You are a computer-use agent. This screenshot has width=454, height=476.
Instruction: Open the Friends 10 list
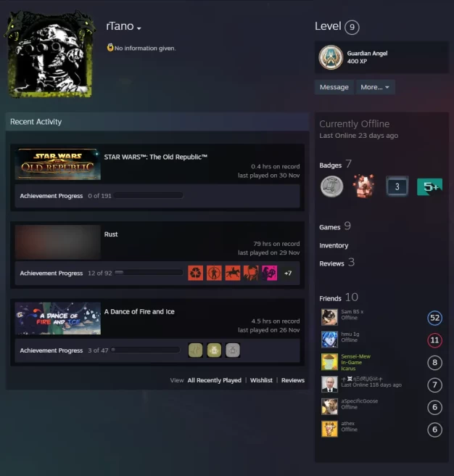coord(339,297)
